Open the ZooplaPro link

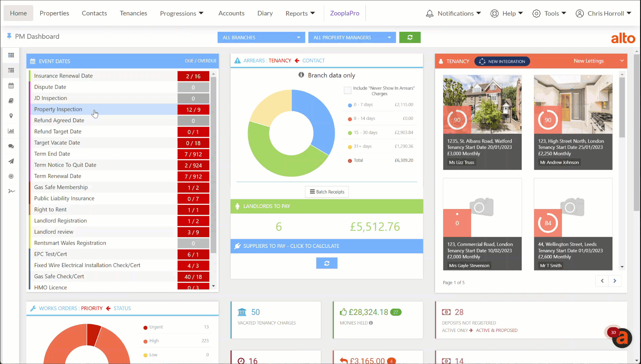point(345,13)
